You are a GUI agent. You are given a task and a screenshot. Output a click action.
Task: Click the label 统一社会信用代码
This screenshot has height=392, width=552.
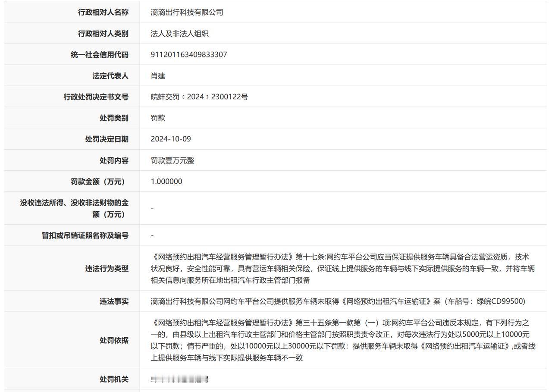pos(100,55)
